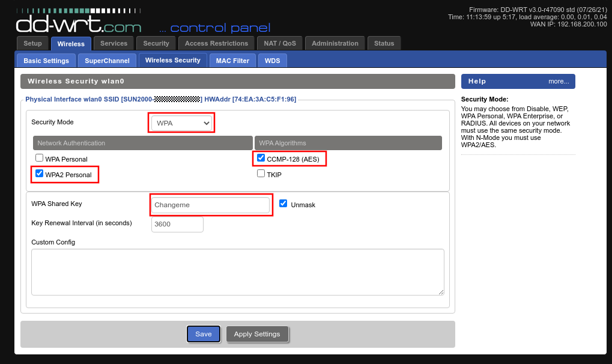
Task: Click the Save button
Action: click(x=204, y=334)
